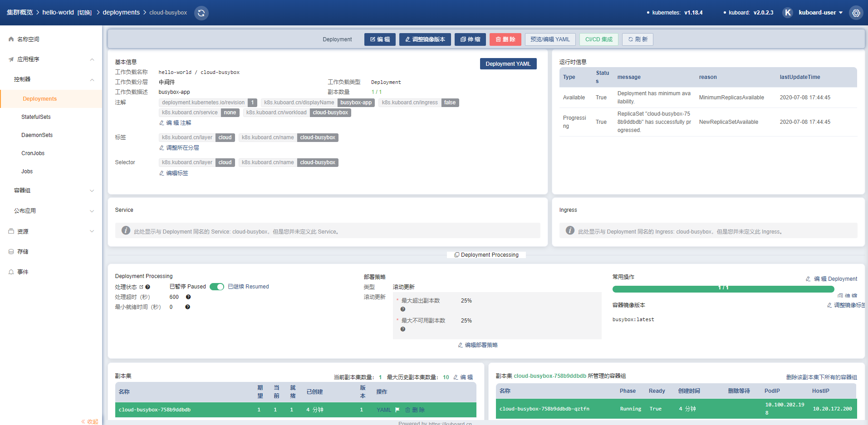Click help icon next to 处理状态
Image resolution: width=868 pixels, height=425 pixels.
point(147,287)
